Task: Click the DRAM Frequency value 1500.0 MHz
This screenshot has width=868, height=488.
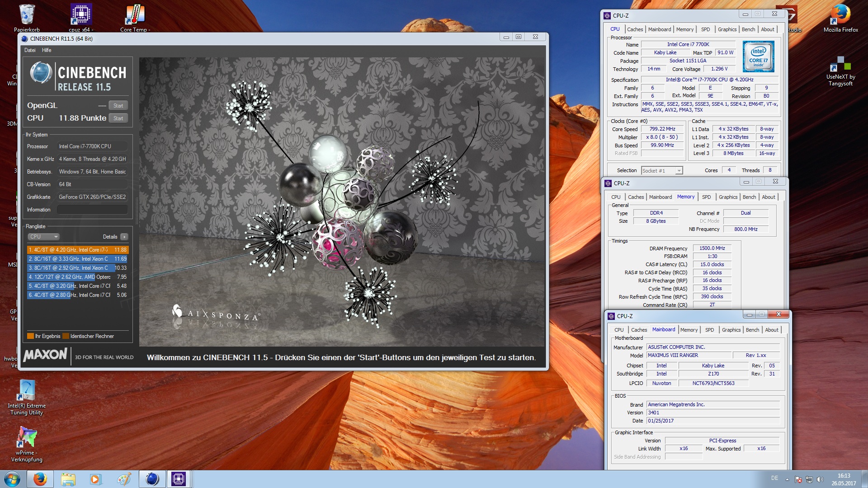Action: click(712, 248)
